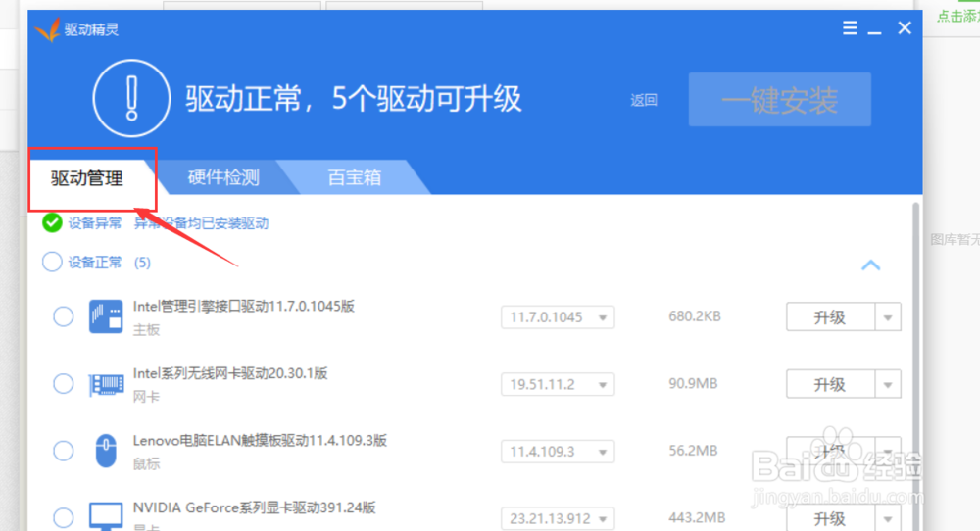Click the 设备正常 label text
Screen dimensions: 980x531
click(95, 263)
